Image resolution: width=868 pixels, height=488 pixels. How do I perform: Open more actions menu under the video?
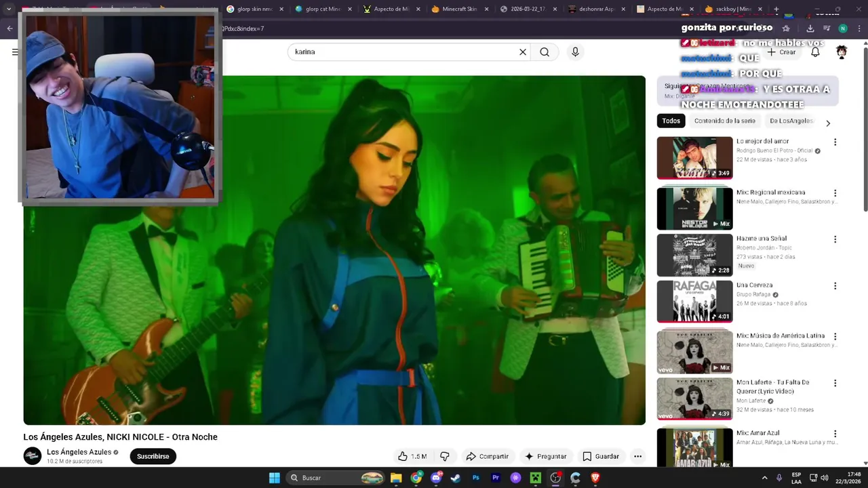(637, 456)
